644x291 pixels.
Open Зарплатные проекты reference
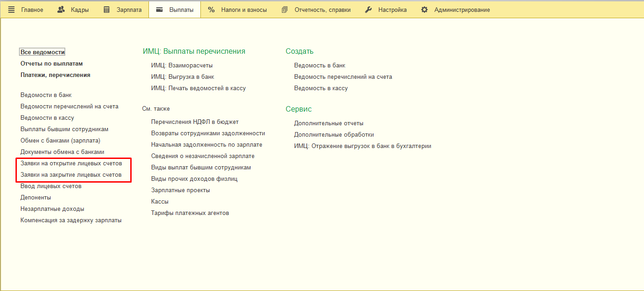[180, 190]
